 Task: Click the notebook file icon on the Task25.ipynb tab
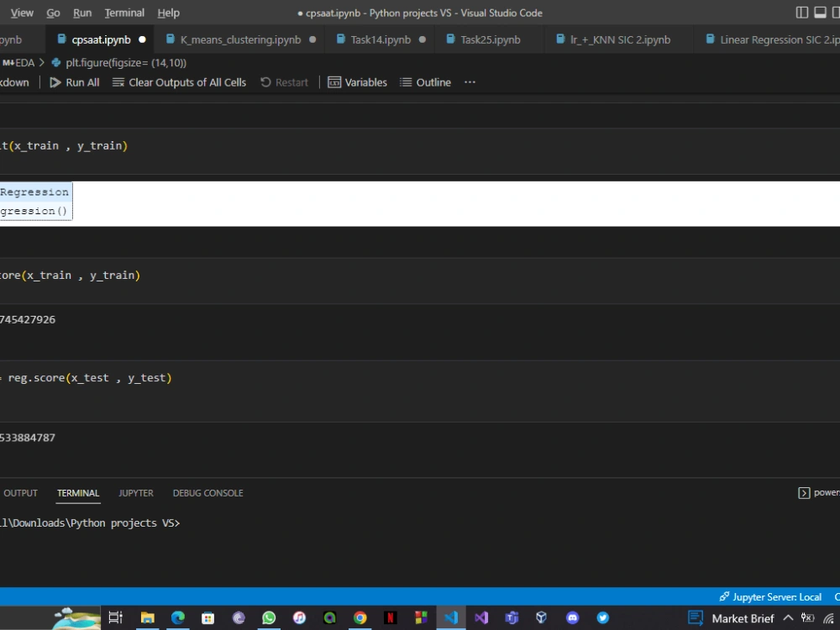[450, 39]
